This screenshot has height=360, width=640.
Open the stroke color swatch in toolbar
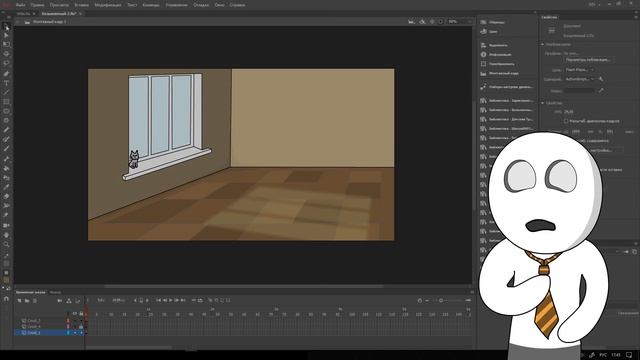coord(6,264)
